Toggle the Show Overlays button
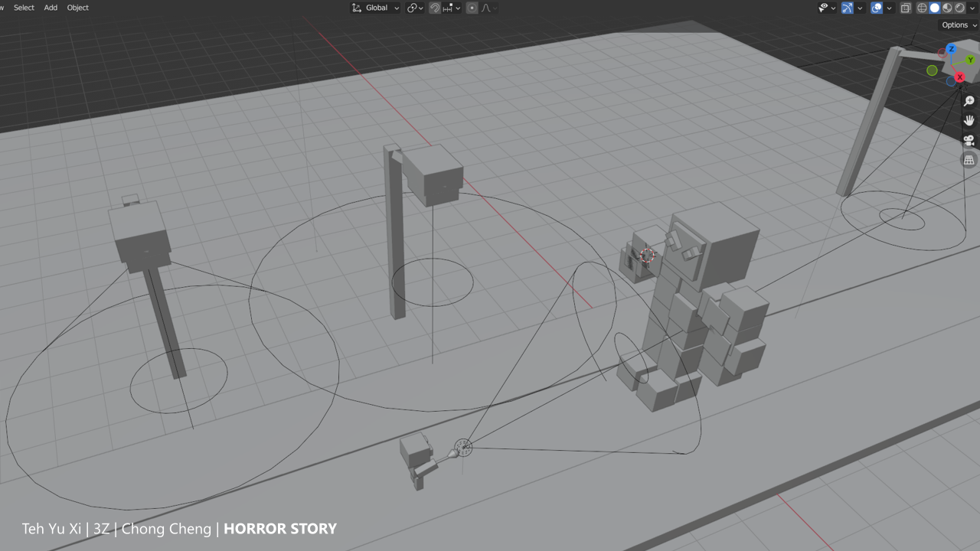Image resolution: width=980 pixels, height=551 pixels. [x=877, y=8]
